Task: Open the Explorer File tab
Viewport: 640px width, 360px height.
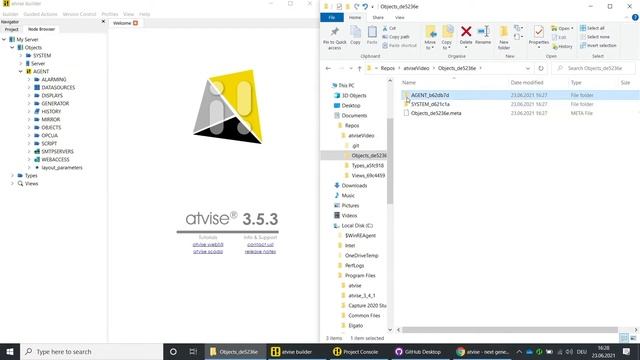Action: [x=332, y=18]
